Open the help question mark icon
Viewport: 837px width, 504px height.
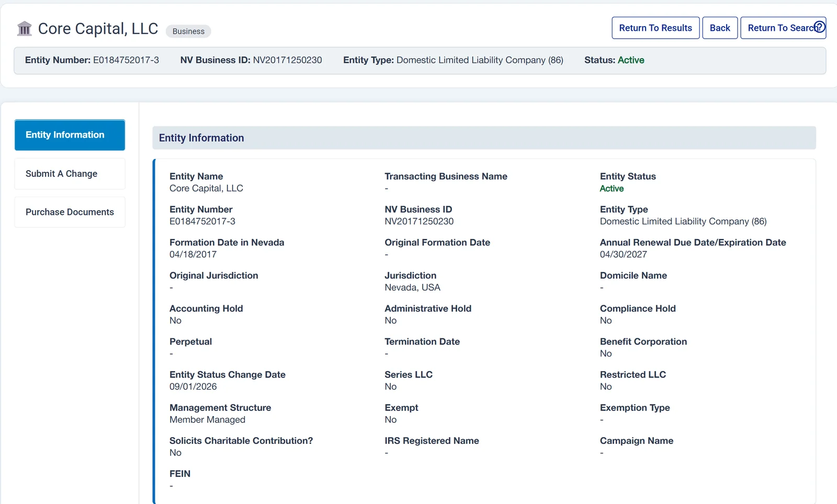pyautogui.click(x=819, y=27)
